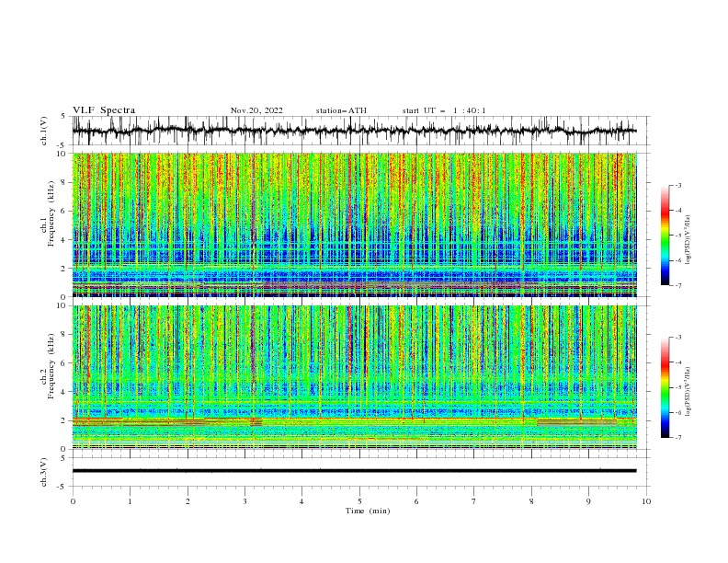Click the time axis tick label '8'
The height and width of the screenshot is (563, 728).
[531, 501]
